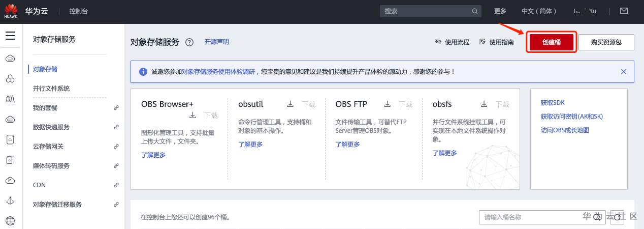Open the mail envelope icon

624,11
